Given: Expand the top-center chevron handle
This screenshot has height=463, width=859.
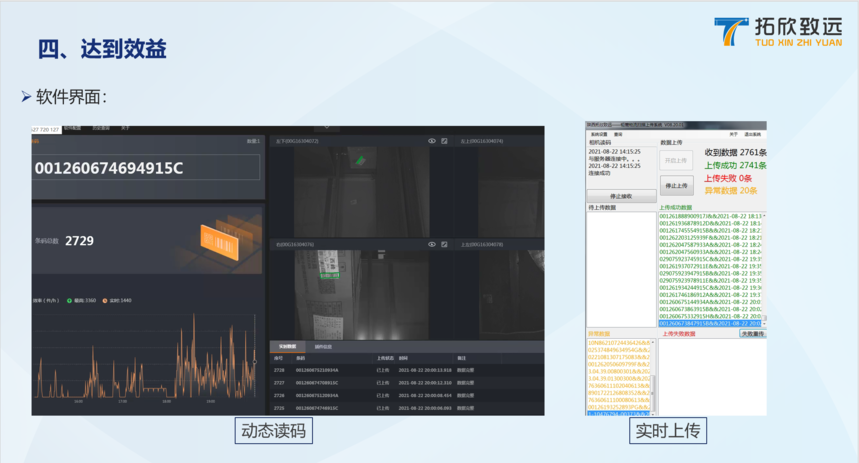Looking at the screenshot, I should pyautogui.click(x=327, y=128).
